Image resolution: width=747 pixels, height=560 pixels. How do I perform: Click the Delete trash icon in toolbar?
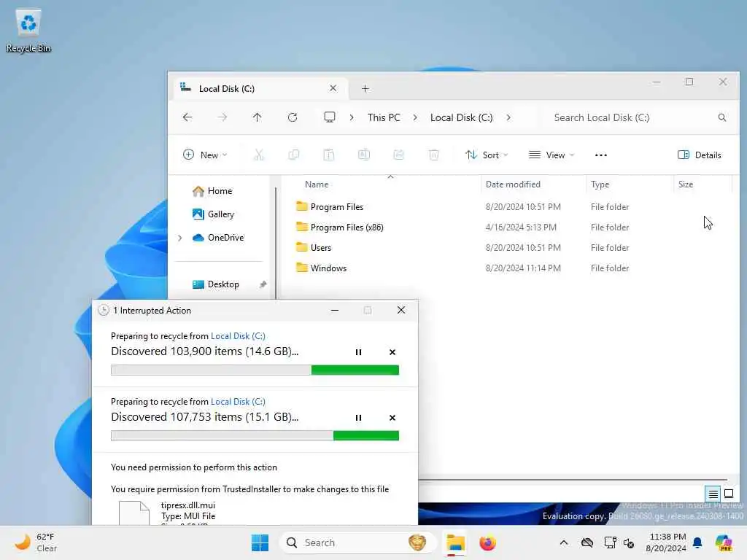[x=433, y=155]
